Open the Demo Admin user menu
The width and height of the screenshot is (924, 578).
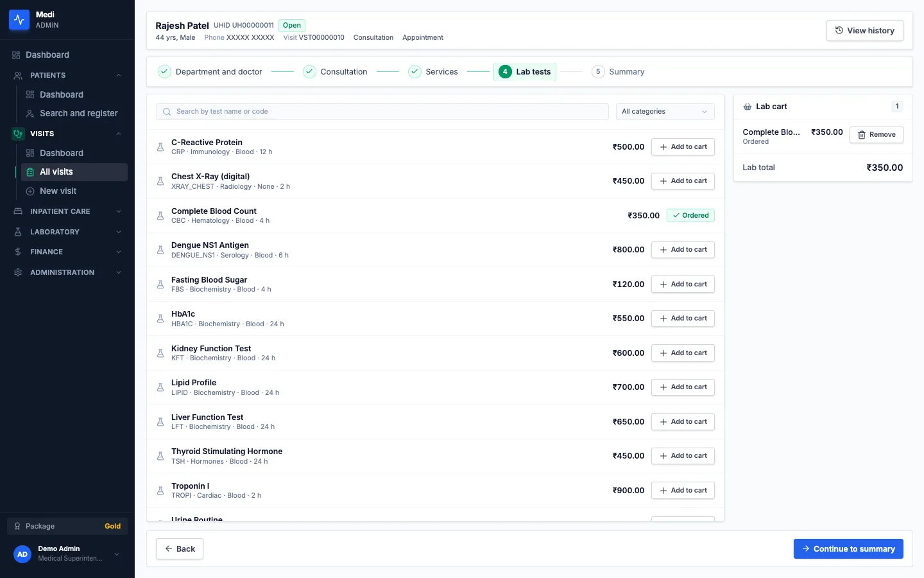click(x=67, y=554)
